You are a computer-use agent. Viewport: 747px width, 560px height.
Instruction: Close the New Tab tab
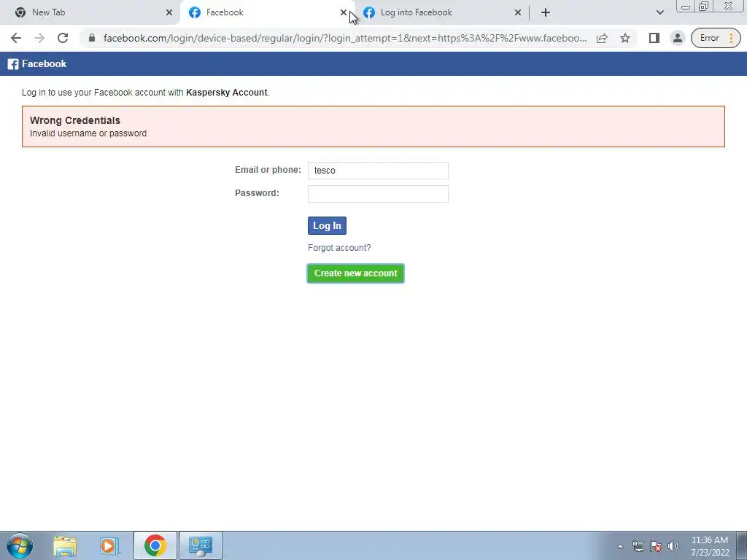click(x=169, y=12)
